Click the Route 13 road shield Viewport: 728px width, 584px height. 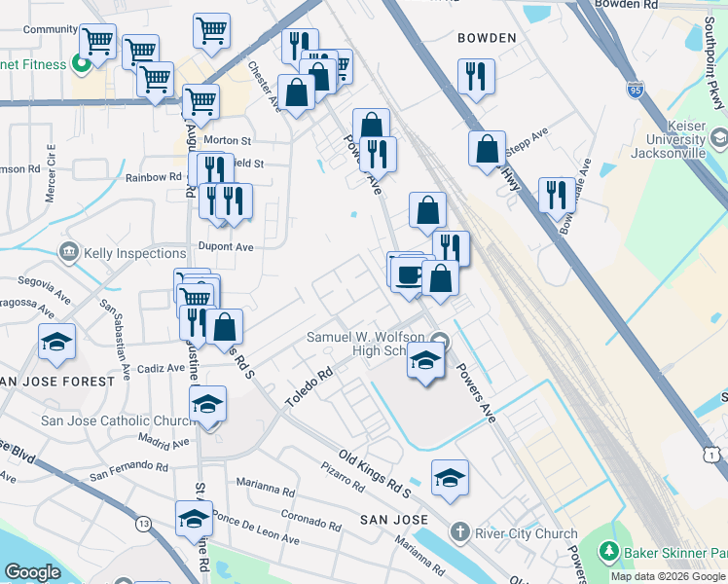click(x=143, y=524)
